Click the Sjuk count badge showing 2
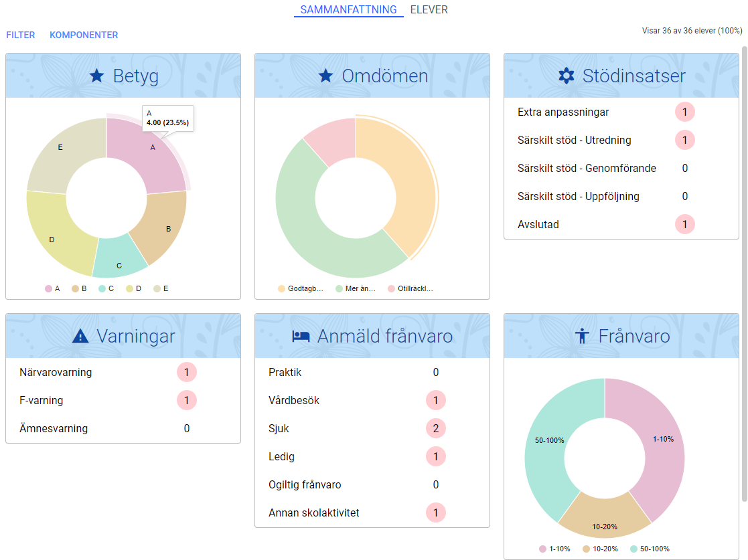 [x=435, y=428]
